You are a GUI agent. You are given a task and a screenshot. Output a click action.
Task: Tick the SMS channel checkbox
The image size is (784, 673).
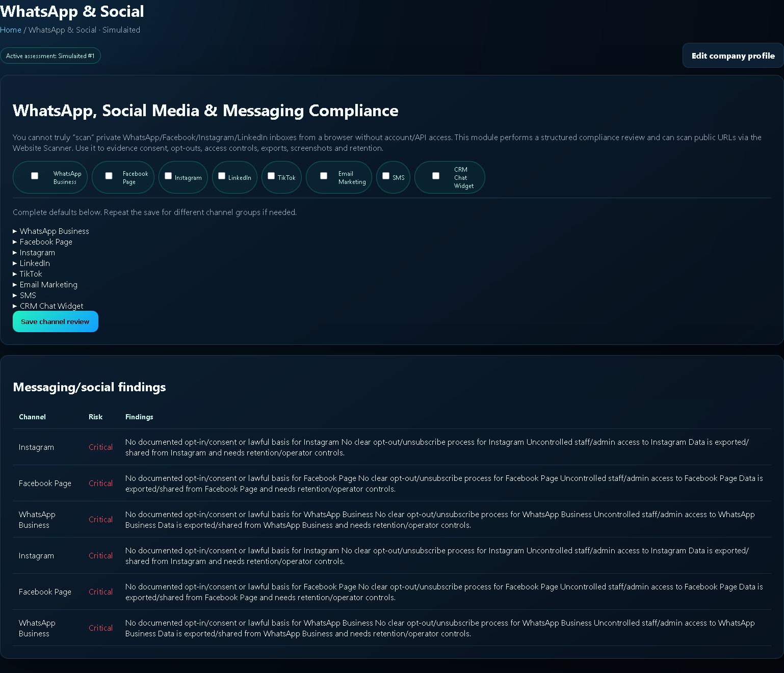[386, 176]
